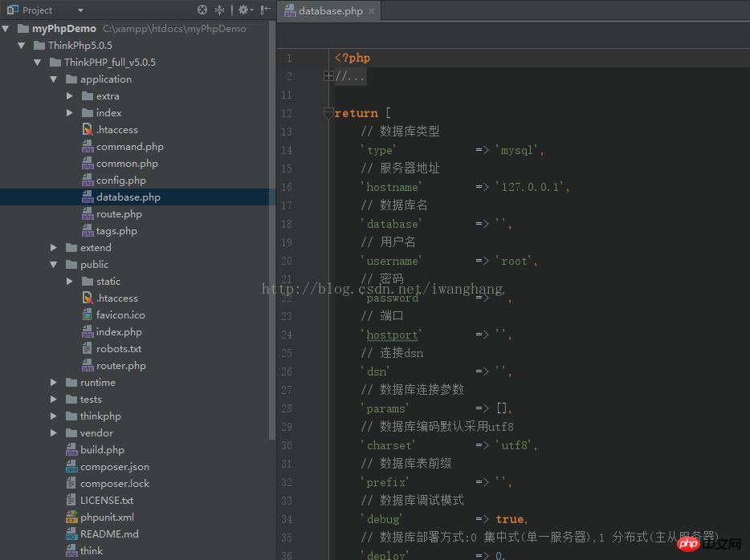Click line number 16 in the gutter
Viewport: 750px width, 560px height.
coord(287,187)
